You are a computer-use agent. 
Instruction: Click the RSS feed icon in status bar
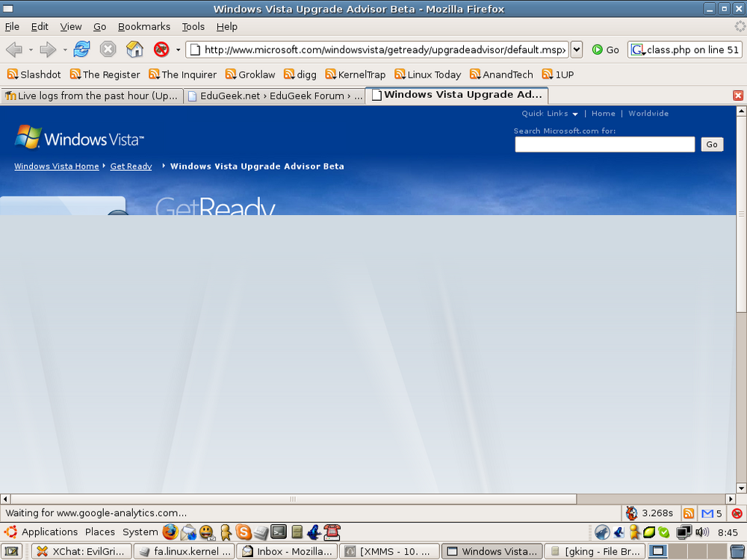pos(689,513)
